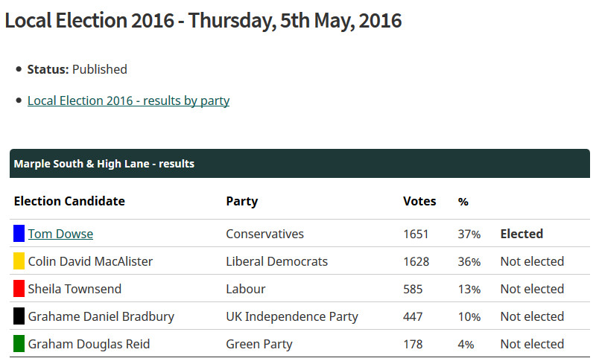The height and width of the screenshot is (364, 599).
Task: Select the Votes column header
Action: coord(419,201)
